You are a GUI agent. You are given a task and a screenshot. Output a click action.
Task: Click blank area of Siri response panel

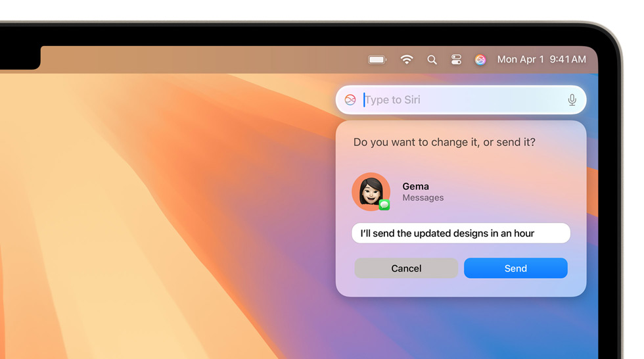513,191
